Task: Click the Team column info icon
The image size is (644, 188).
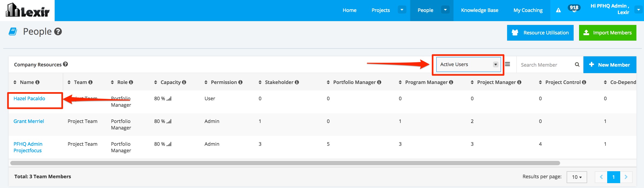Action: pos(90,82)
